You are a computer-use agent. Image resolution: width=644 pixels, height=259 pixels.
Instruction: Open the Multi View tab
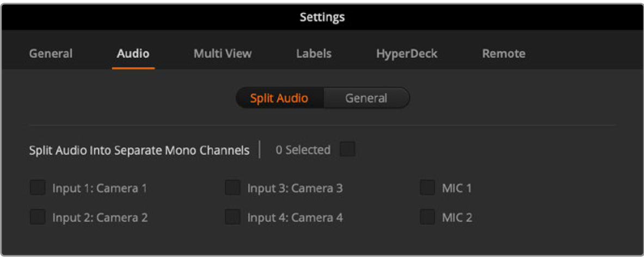click(x=223, y=53)
